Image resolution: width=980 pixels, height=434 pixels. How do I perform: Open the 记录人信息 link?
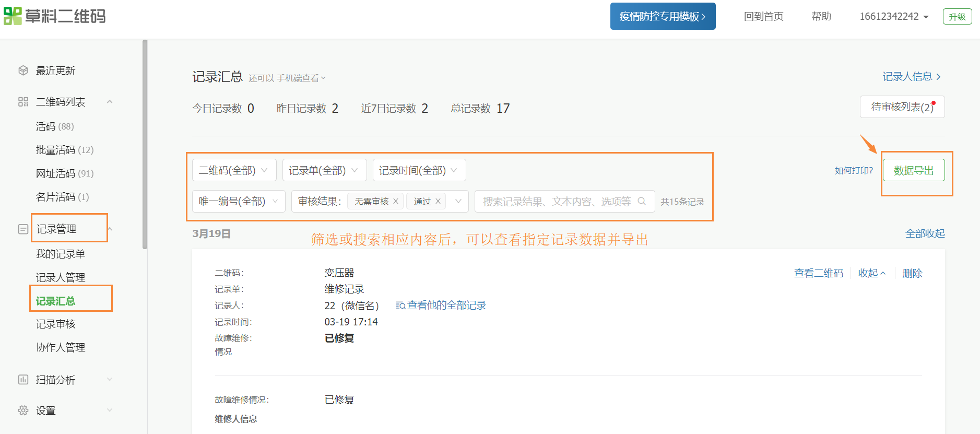click(912, 77)
